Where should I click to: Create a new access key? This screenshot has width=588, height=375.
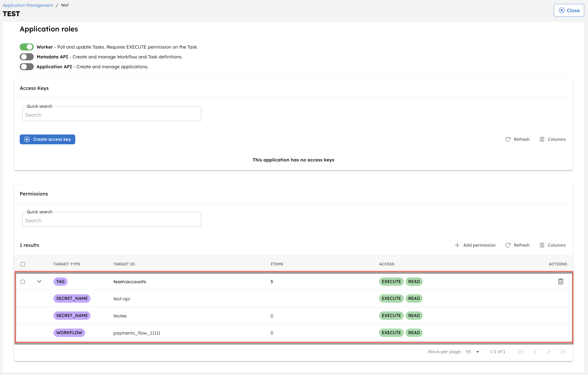tap(47, 139)
